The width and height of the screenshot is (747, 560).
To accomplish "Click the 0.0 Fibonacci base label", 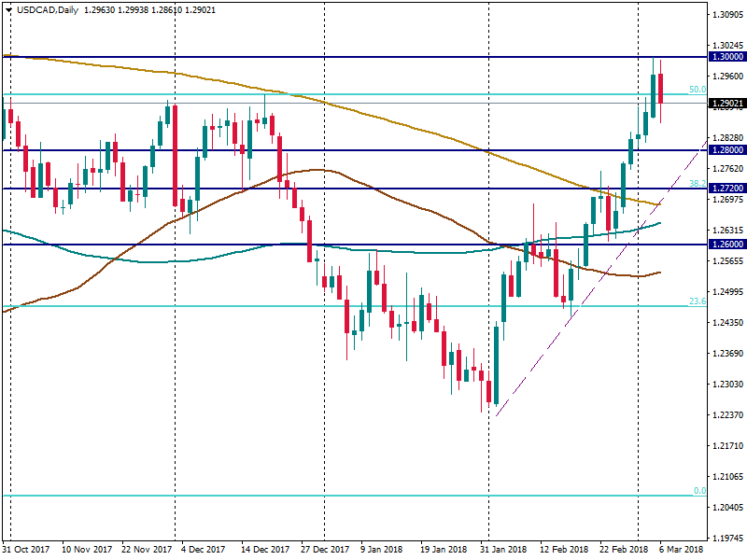I will coord(698,491).
